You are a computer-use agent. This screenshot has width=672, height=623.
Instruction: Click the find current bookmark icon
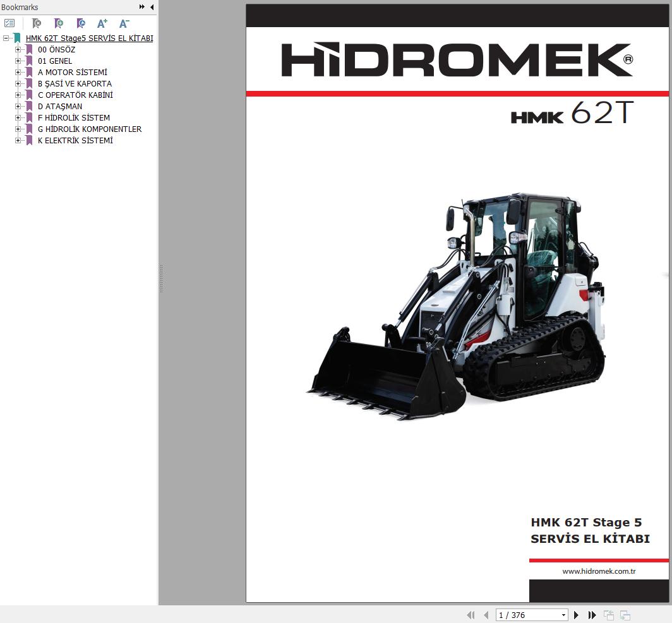(81, 23)
